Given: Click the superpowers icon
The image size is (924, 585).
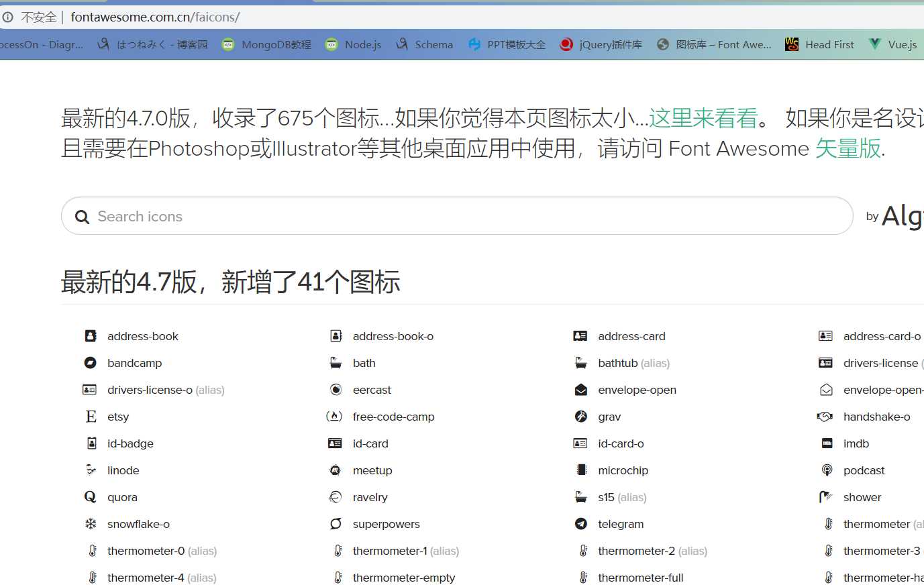Looking at the screenshot, I should pyautogui.click(x=336, y=524).
